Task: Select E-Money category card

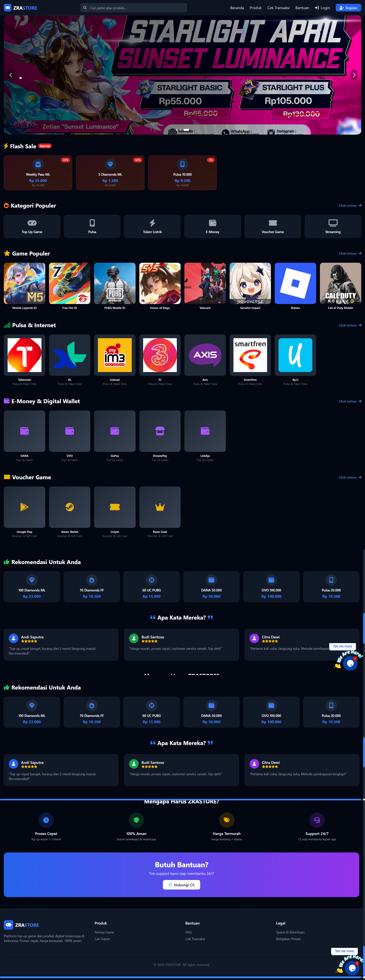Action: tap(212, 226)
